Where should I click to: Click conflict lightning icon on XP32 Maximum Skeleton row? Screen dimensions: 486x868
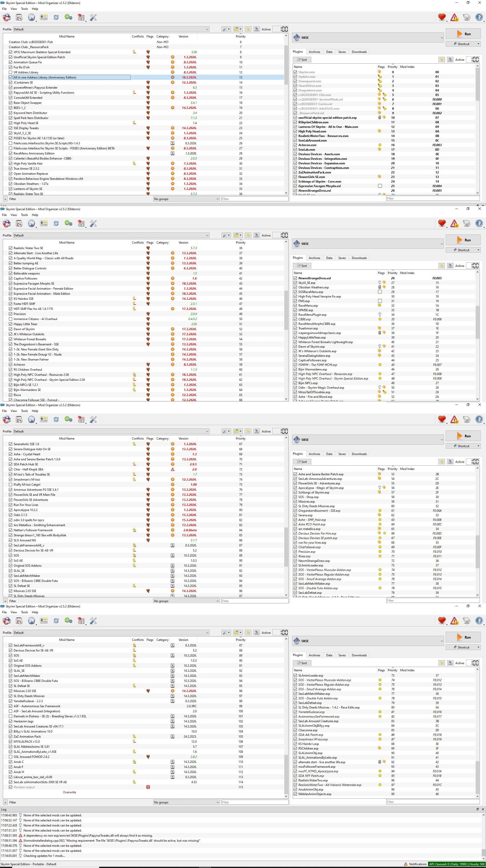tap(134, 52)
